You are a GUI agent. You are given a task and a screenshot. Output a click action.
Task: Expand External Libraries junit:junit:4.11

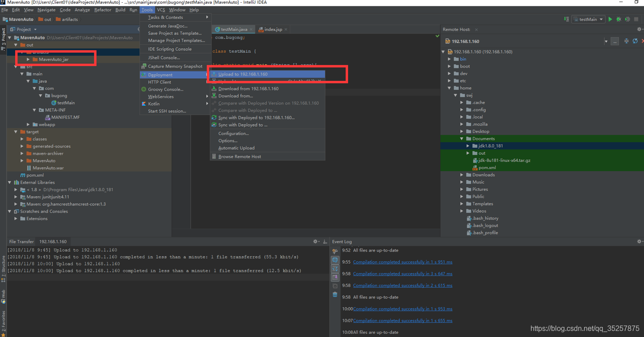point(16,197)
